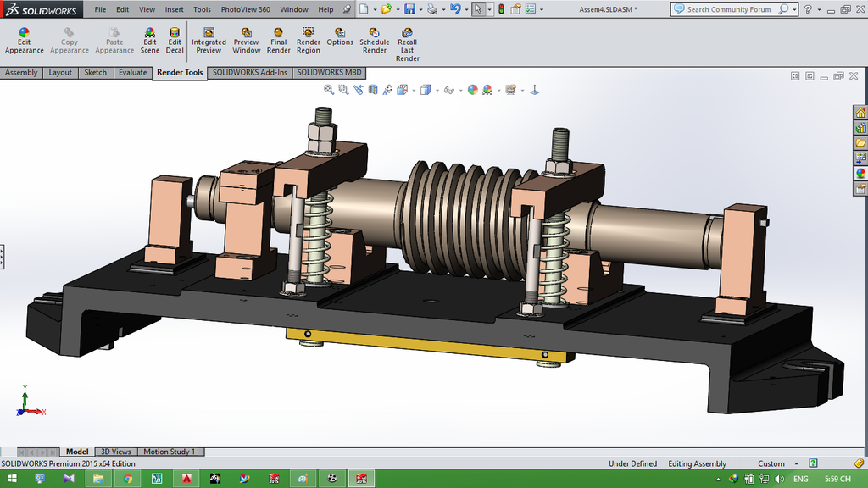Expand the Options dropdown arrow in title toolbar
The height and width of the screenshot is (488, 868).
coord(542,9)
